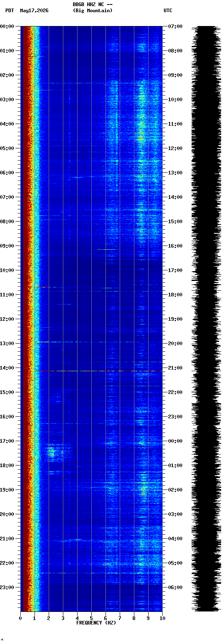Click the date 'May17,2026'
Screen dimensions: 224x644
pos(34,11)
